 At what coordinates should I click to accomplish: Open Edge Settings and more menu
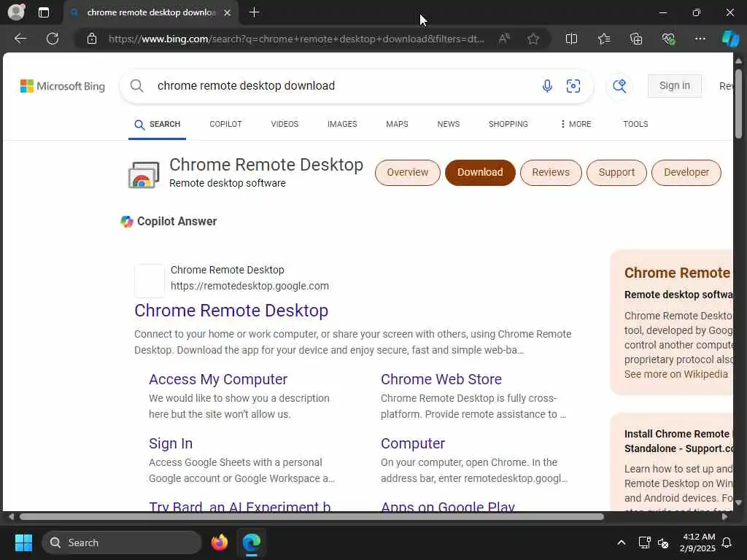[x=700, y=39]
